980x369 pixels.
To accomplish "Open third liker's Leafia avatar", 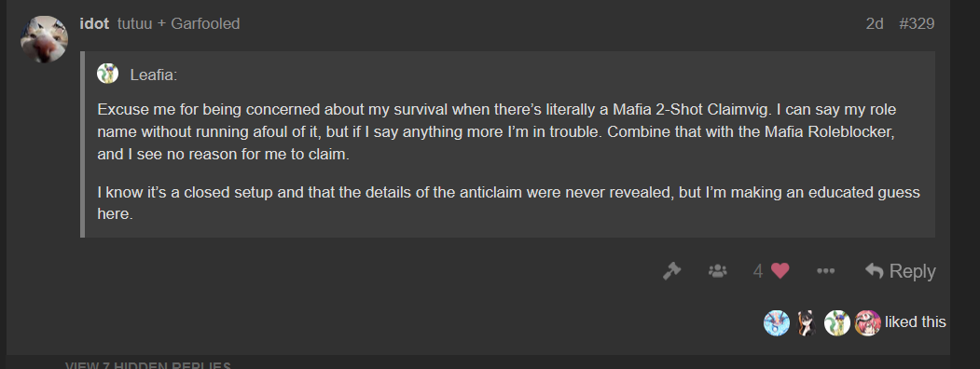I will pos(837,322).
